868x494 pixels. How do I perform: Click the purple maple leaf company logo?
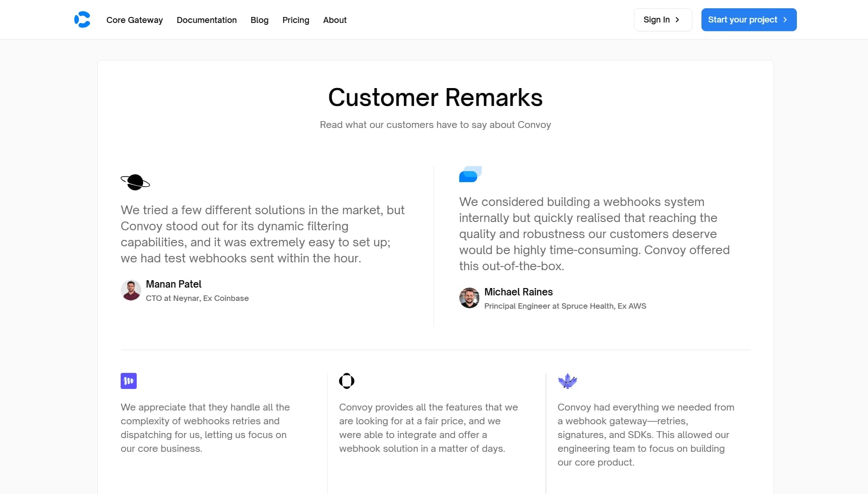point(568,381)
